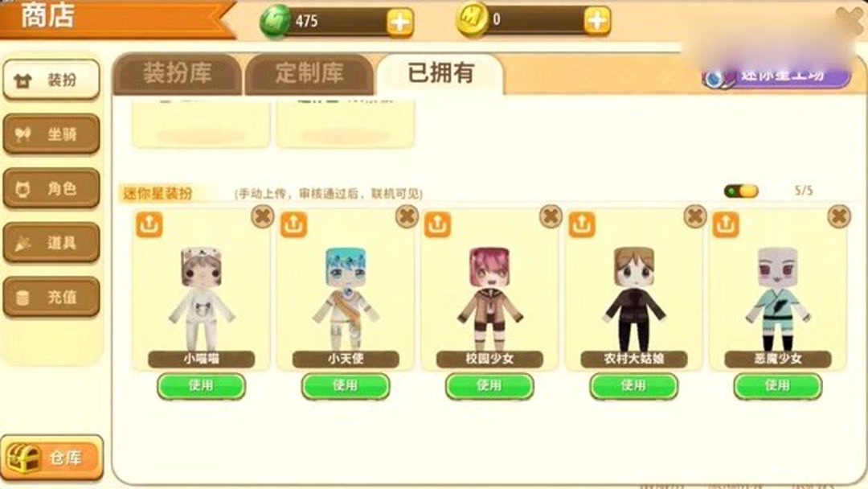Add green gems with plus icon

399,23
